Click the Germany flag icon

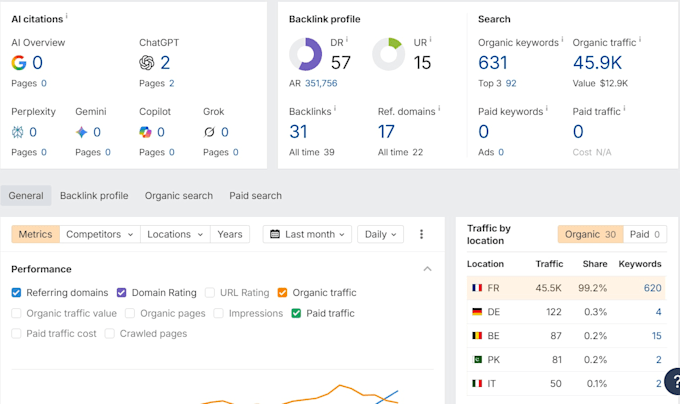pos(477,312)
